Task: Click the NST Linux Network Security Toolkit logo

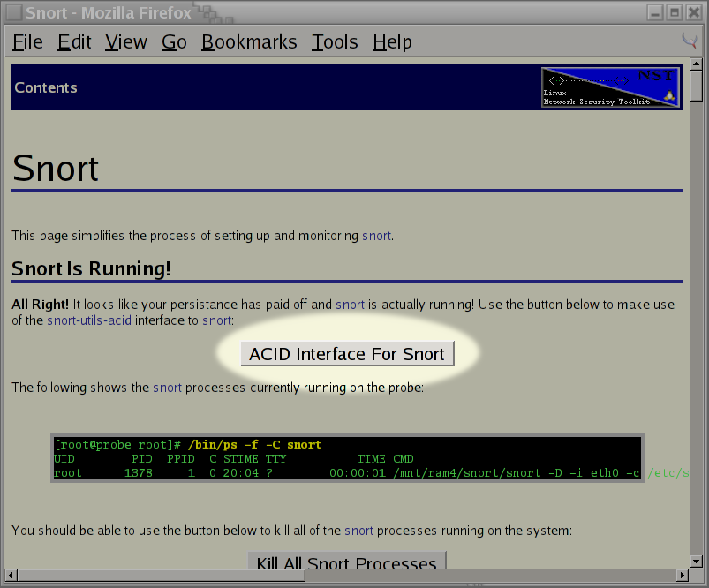Action: click(x=610, y=87)
